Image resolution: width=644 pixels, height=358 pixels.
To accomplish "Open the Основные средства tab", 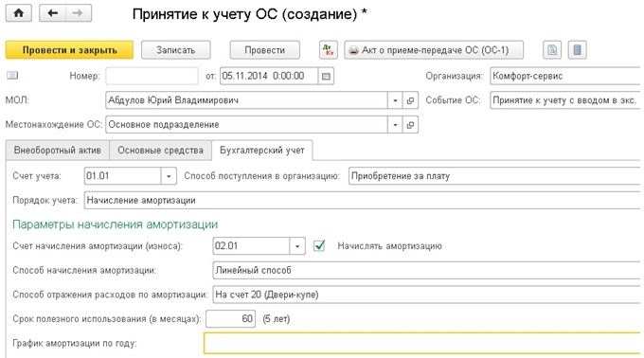I will pyautogui.click(x=160, y=151).
